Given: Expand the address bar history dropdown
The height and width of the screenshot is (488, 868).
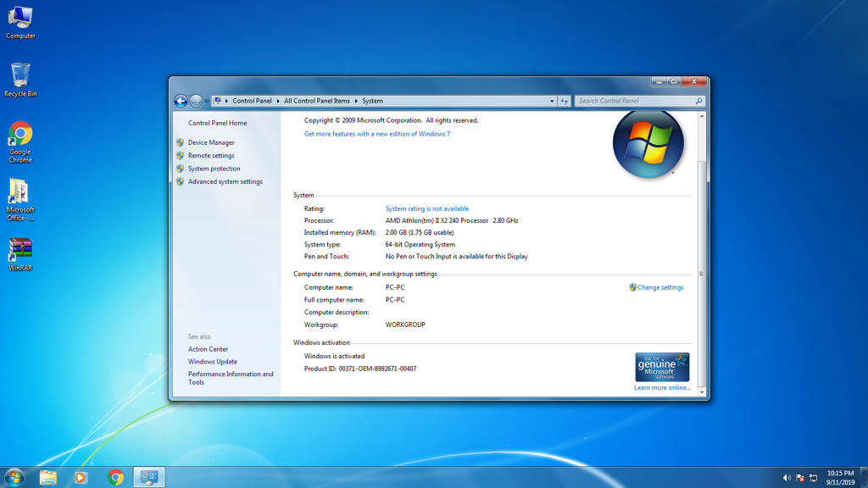Looking at the screenshot, I should tap(552, 102).
